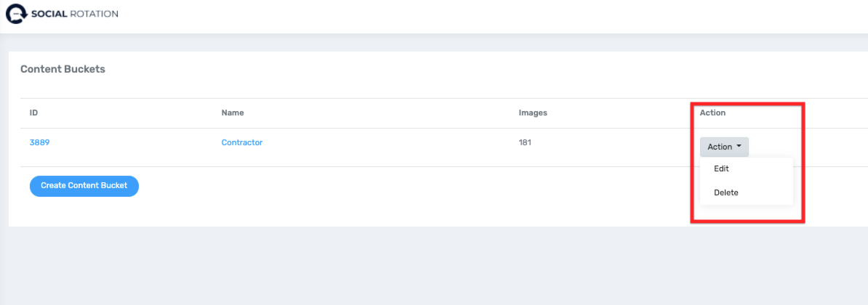Click the Action column header
The image size is (868, 305).
coord(712,113)
